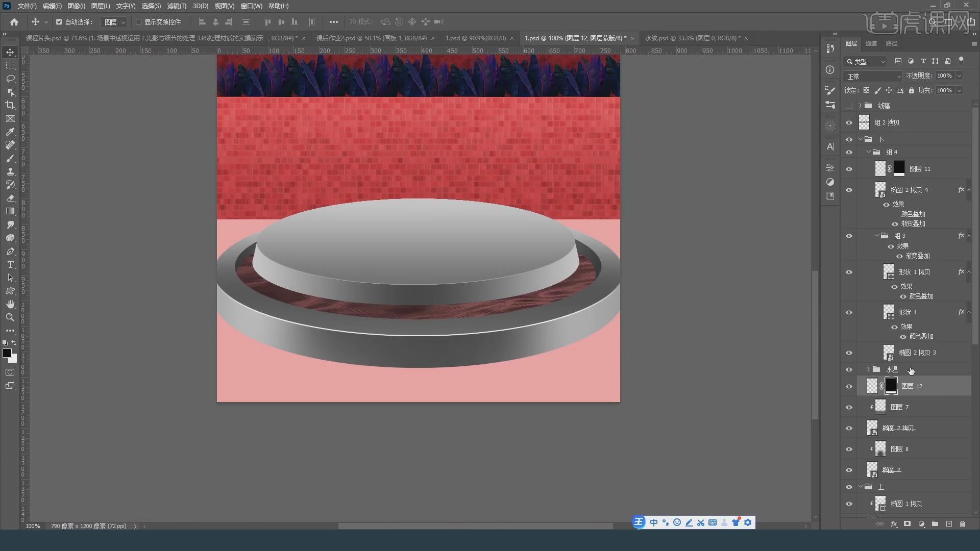
Task: Select the Eyedropper tool
Action: tap(10, 132)
